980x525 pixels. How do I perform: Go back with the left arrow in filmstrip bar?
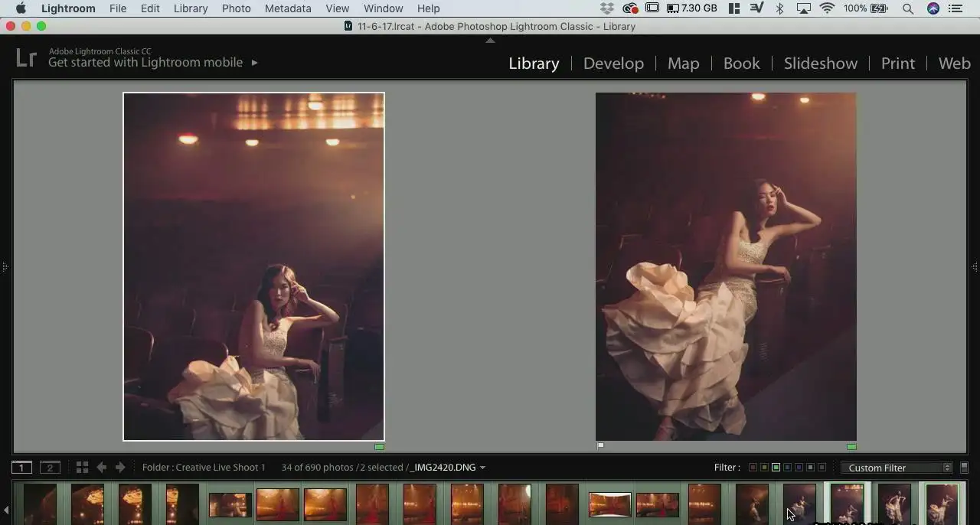pos(102,468)
